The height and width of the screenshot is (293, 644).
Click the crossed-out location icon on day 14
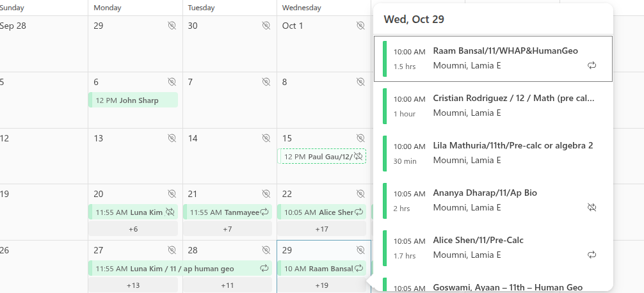tap(266, 138)
